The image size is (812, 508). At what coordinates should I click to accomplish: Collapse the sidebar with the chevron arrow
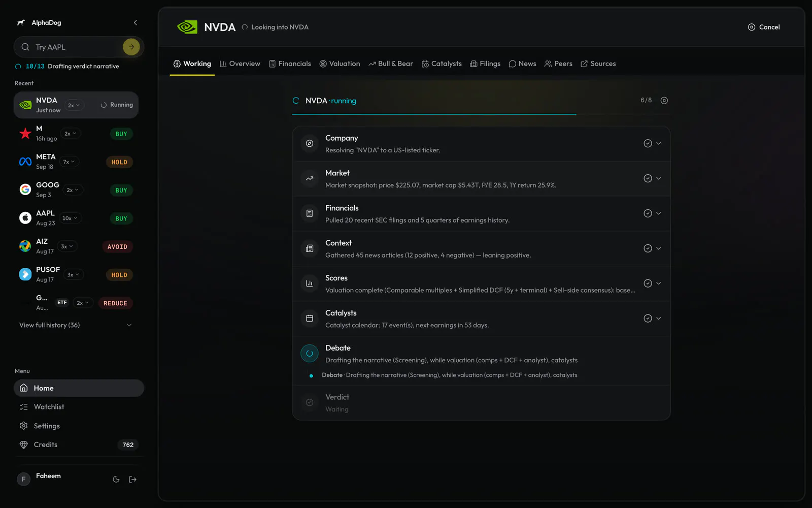coord(135,22)
